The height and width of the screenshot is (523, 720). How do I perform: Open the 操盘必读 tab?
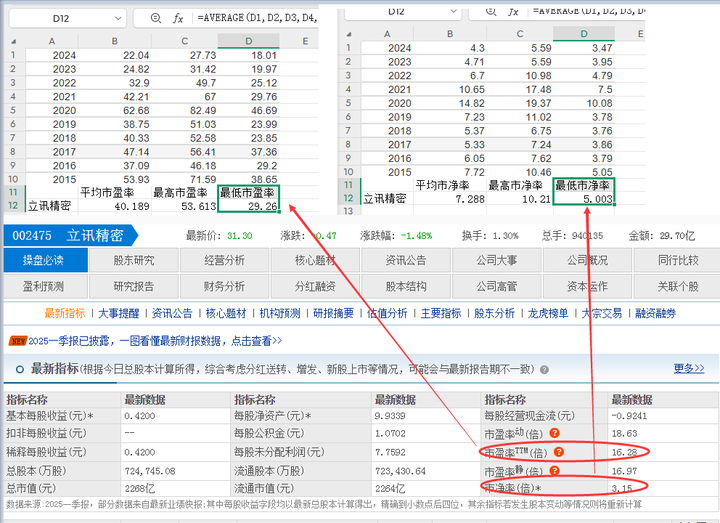coord(45,260)
